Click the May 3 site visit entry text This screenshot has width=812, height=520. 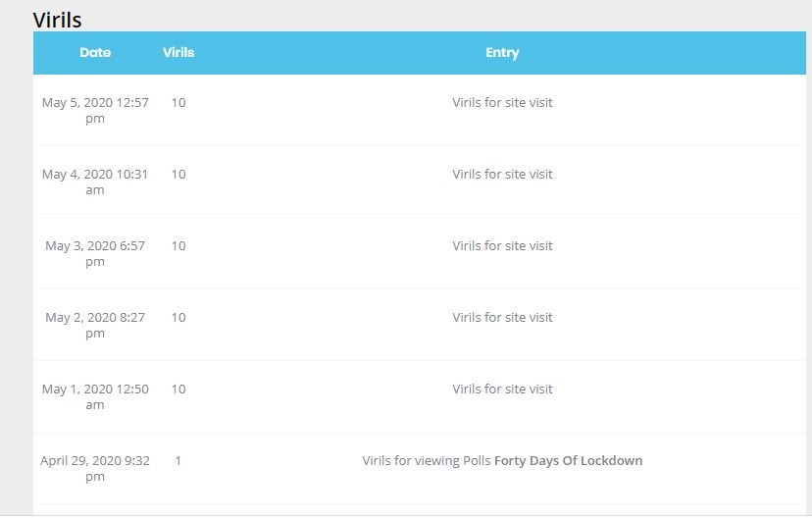click(x=502, y=245)
